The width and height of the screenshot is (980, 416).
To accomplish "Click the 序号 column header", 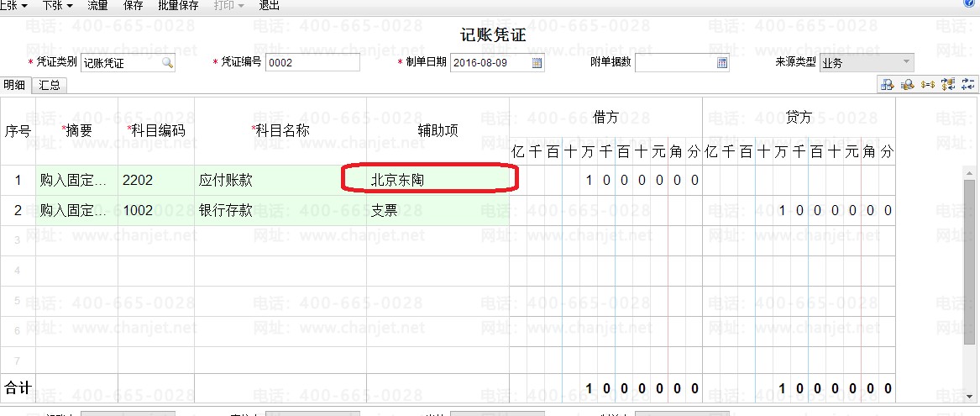I will (x=18, y=130).
